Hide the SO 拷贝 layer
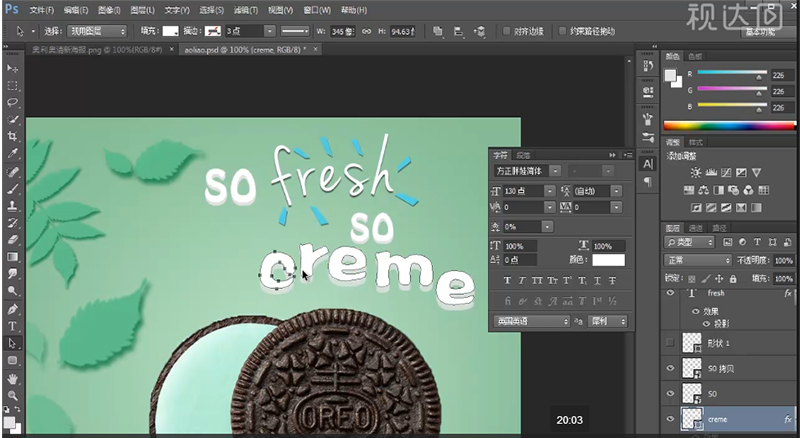800x438 pixels. (670, 368)
